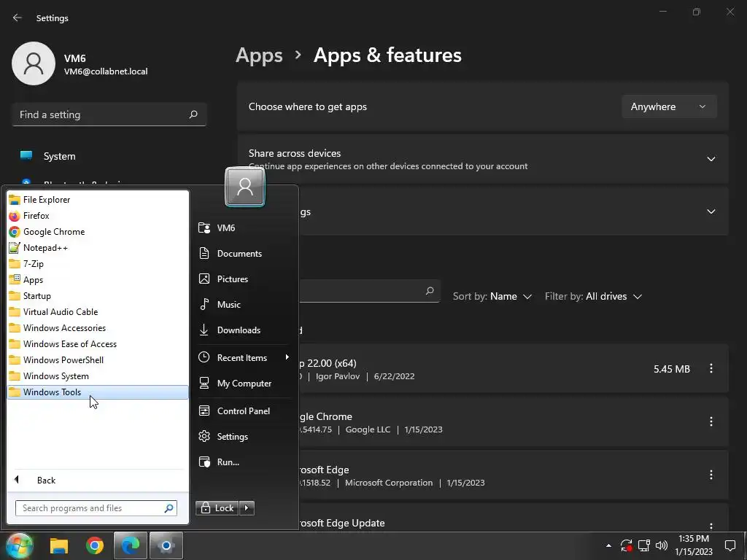This screenshot has width=747, height=560.
Task: Open the Windows PowerShell folder
Action: click(x=98, y=360)
